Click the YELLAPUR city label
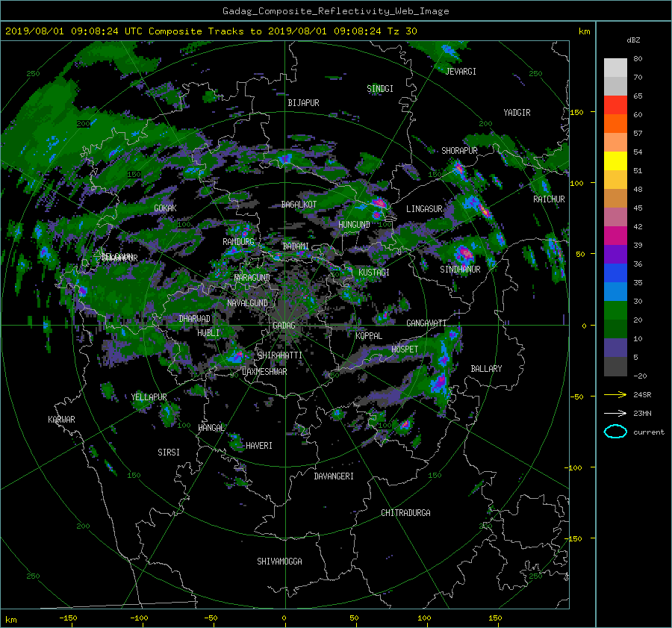 pos(149,397)
